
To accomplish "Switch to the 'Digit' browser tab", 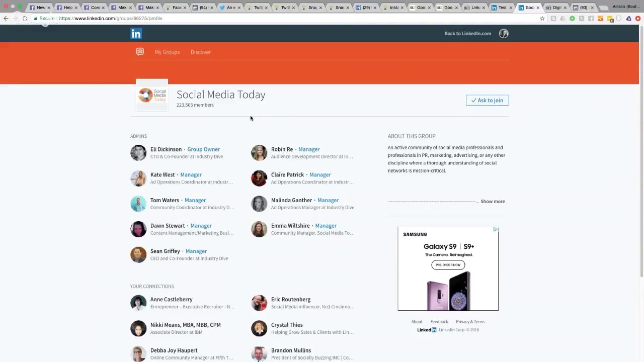I will pyautogui.click(x=556, y=8).
